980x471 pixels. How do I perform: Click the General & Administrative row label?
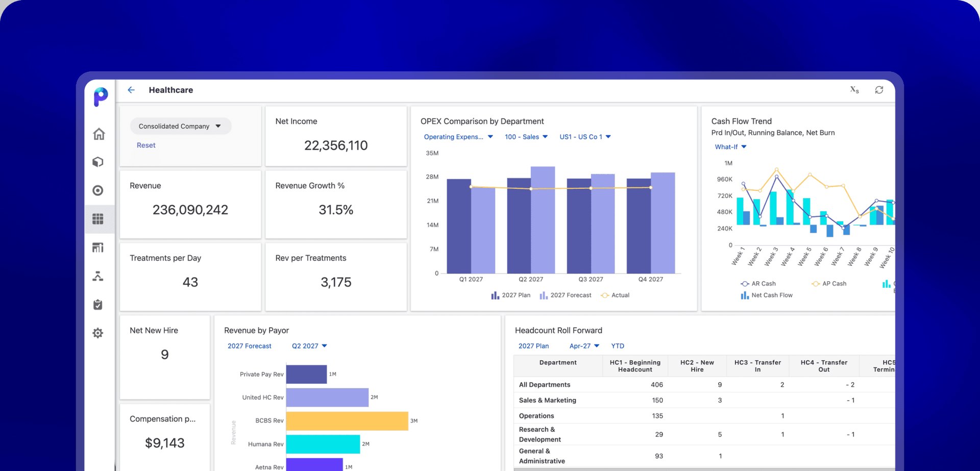tap(542, 456)
